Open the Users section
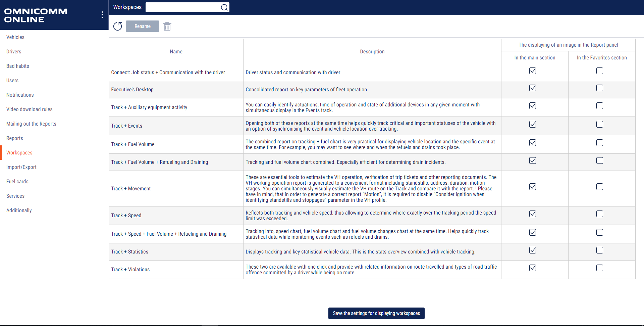 pos(12,81)
